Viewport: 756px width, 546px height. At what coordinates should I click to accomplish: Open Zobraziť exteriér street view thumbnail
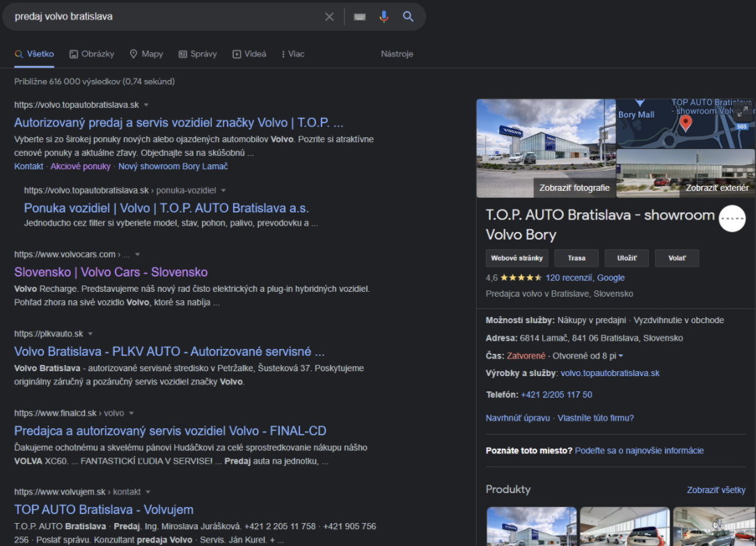click(686, 173)
